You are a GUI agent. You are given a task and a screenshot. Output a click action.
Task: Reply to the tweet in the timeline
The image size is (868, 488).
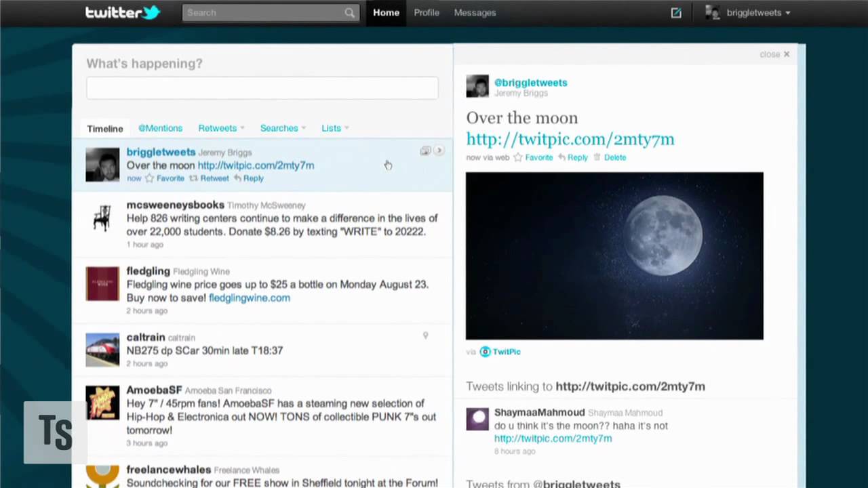click(248, 178)
